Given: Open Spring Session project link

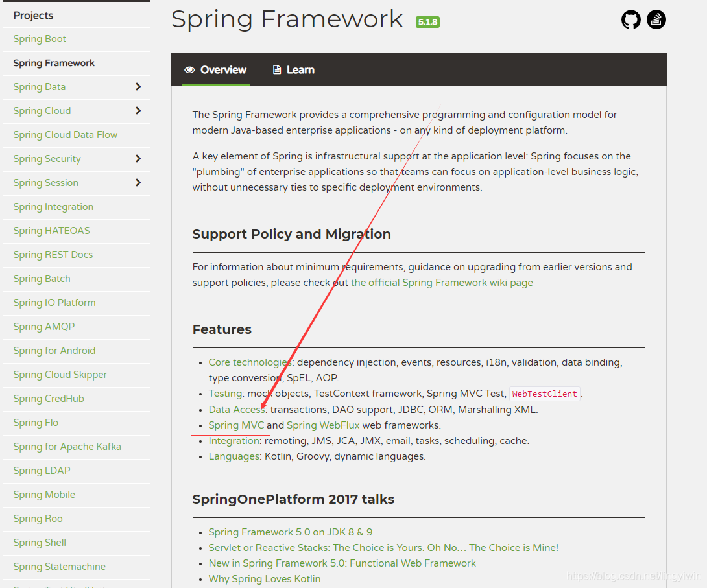Looking at the screenshot, I should tap(45, 183).
